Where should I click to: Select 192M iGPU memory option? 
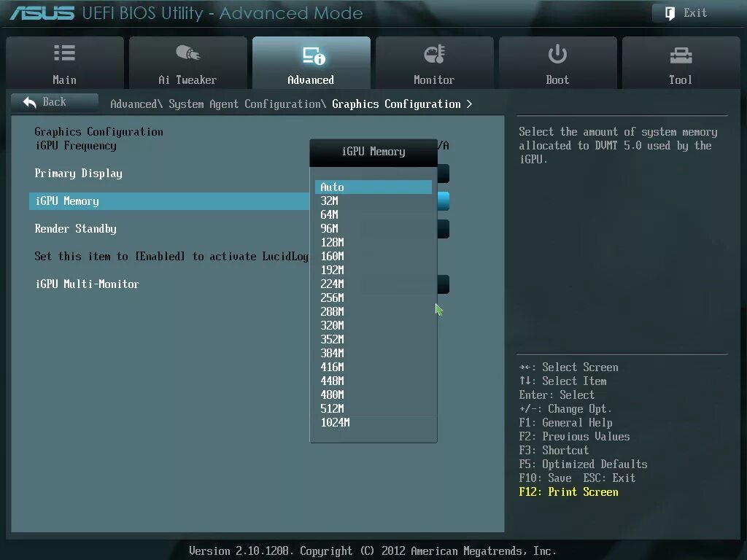click(x=373, y=270)
